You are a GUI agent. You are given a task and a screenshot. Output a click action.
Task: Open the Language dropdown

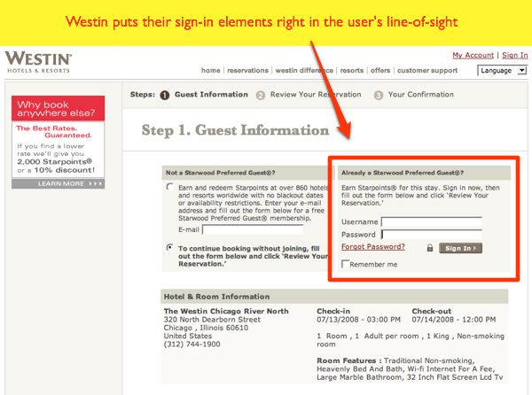tap(502, 71)
